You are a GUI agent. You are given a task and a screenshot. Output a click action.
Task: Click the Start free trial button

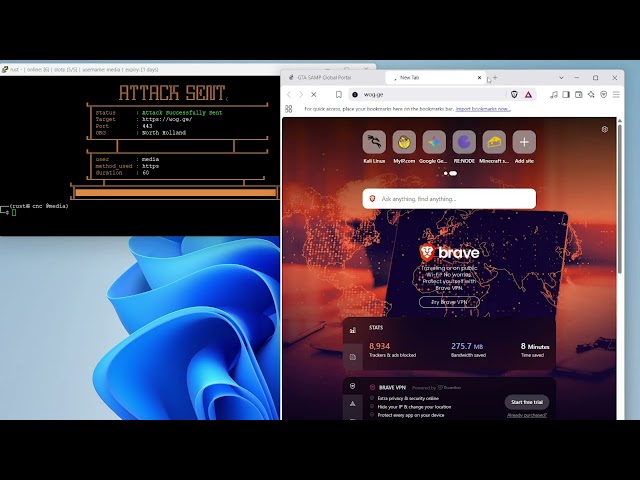coord(527,402)
